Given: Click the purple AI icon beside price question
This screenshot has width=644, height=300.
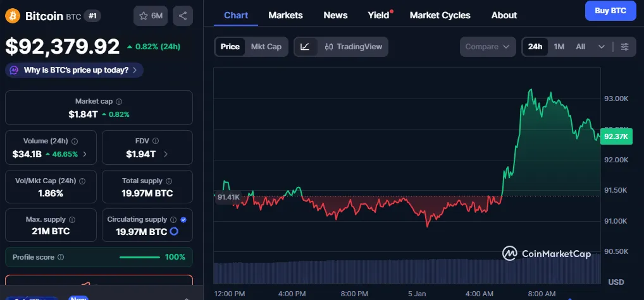Looking at the screenshot, I should [x=15, y=70].
